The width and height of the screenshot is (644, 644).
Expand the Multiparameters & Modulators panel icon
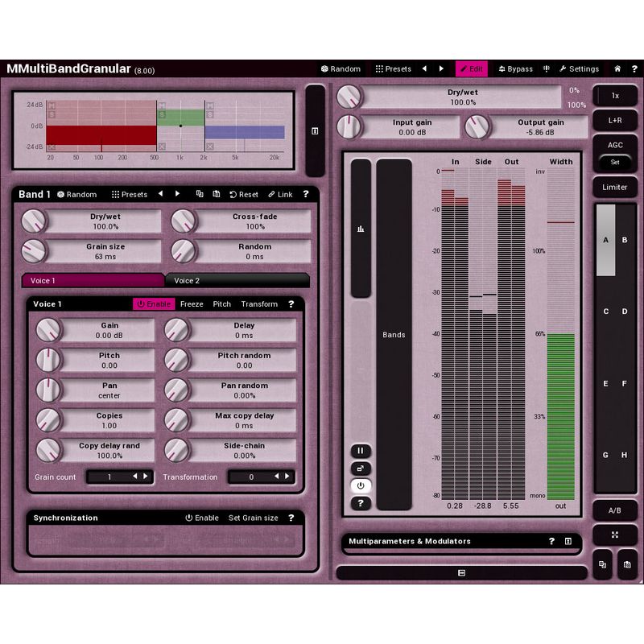pyautogui.click(x=568, y=541)
